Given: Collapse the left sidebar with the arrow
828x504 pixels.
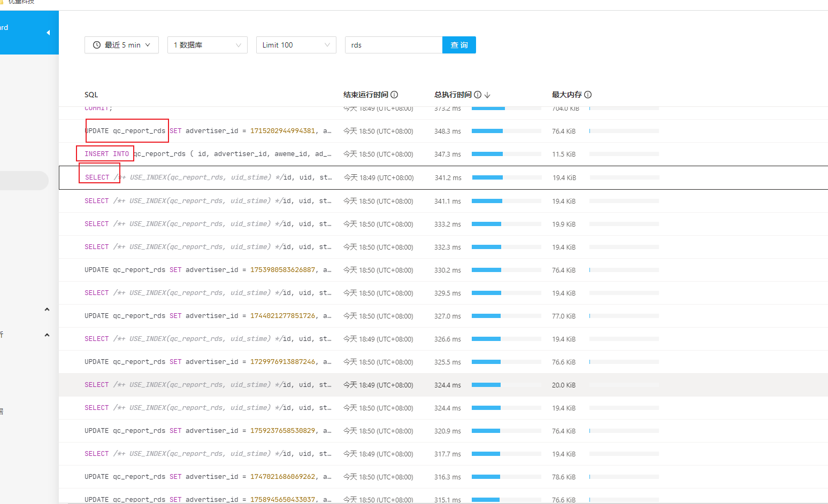Looking at the screenshot, I should point(48,33).
